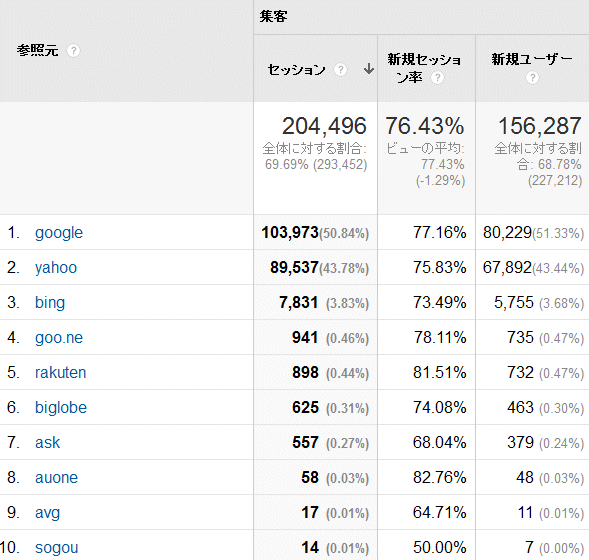Click help icon next to 参照元 header
This screenshot has width=589, height=560.
pyautogui.click(x=73, y=50)
